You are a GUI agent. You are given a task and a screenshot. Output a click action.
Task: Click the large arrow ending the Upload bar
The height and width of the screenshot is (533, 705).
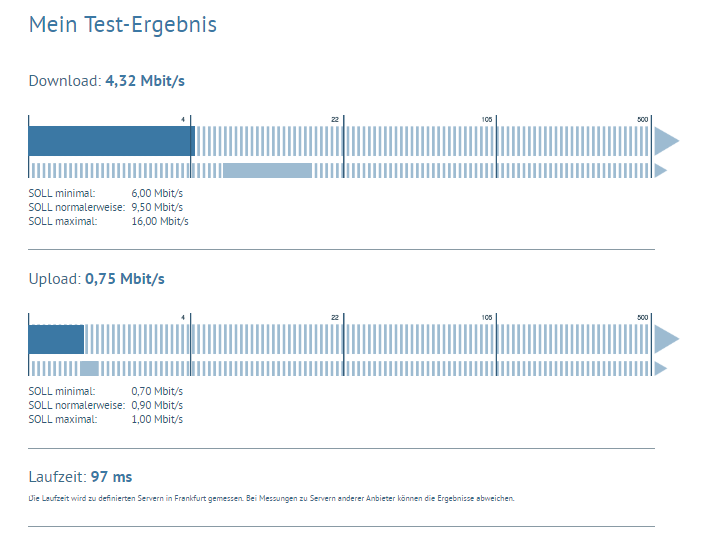point(666,339)
